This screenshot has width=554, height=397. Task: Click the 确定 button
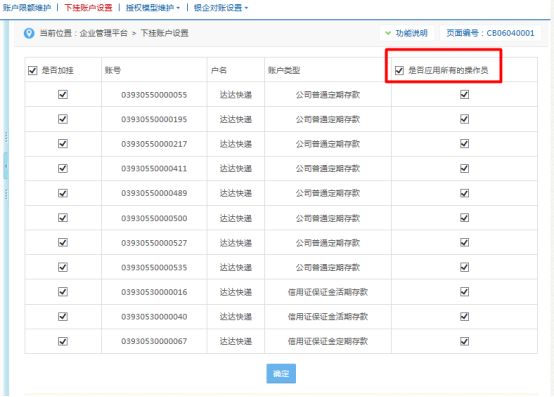click(x=281, y=373)
